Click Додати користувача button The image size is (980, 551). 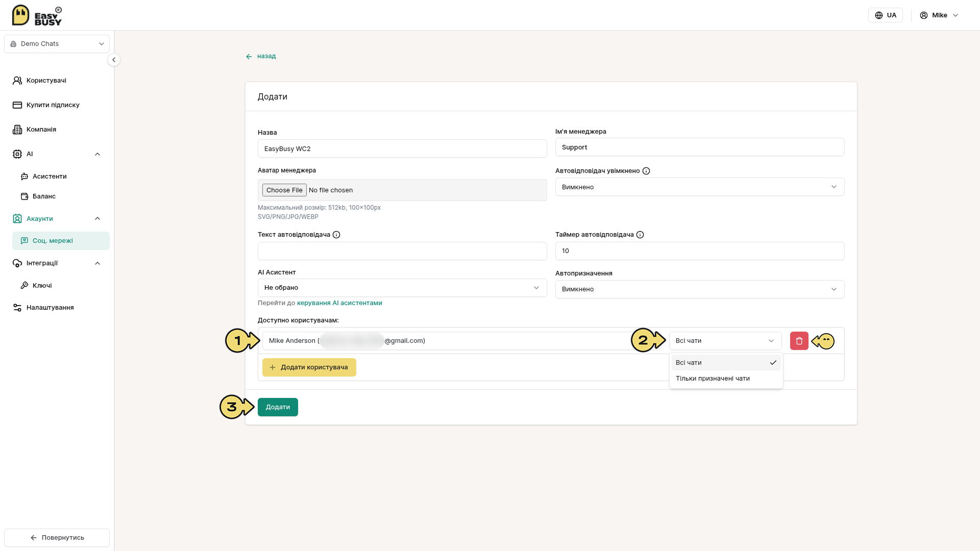[x=309, y=367]
